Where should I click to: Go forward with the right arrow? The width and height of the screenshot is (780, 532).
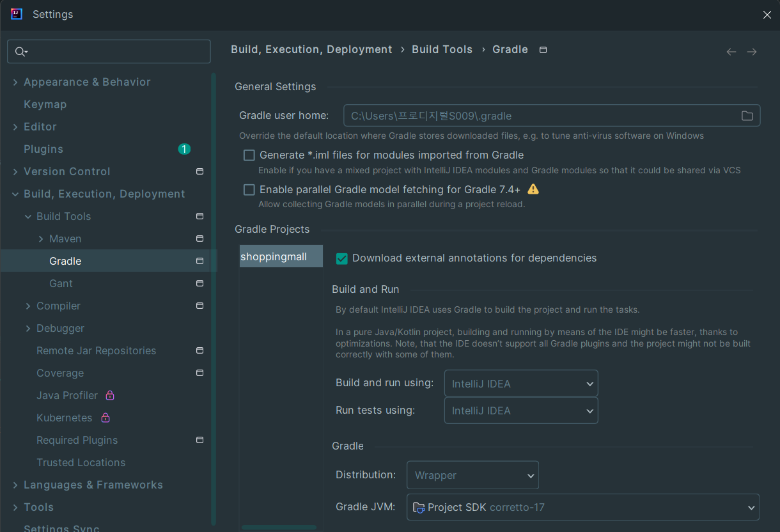[752, 52]
